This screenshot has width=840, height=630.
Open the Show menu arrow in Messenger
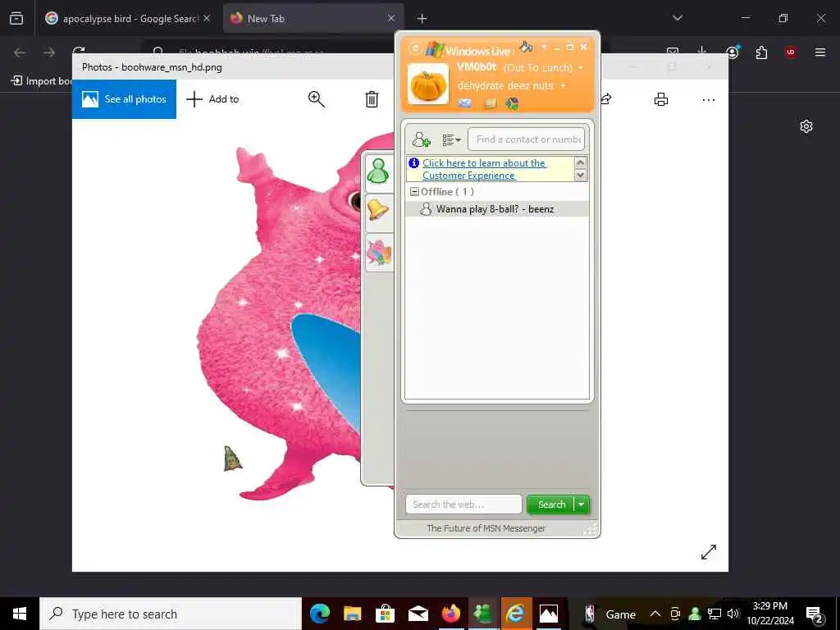(x=544, y=47)
